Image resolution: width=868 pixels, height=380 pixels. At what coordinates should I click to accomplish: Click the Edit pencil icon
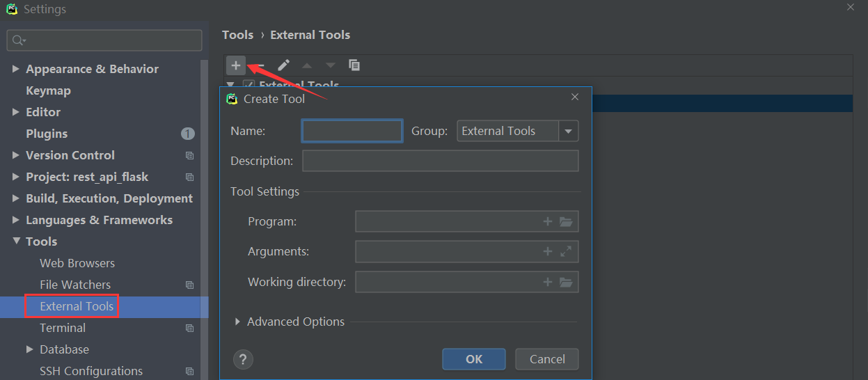283,65
